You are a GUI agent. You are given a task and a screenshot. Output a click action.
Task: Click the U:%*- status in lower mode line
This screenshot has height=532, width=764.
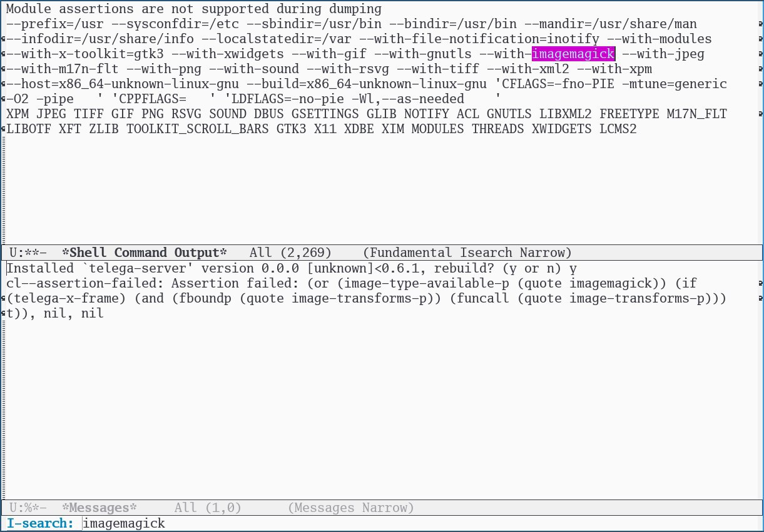click(x=28, y=508)
